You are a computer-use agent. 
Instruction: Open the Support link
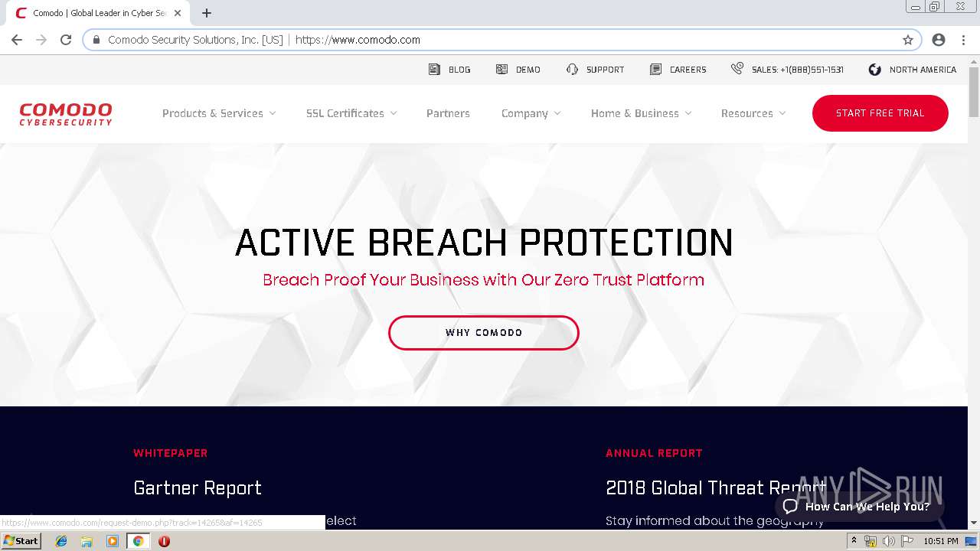pos(606,70)
